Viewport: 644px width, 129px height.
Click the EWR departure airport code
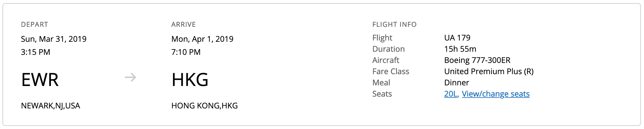click(x=40, y=79)
